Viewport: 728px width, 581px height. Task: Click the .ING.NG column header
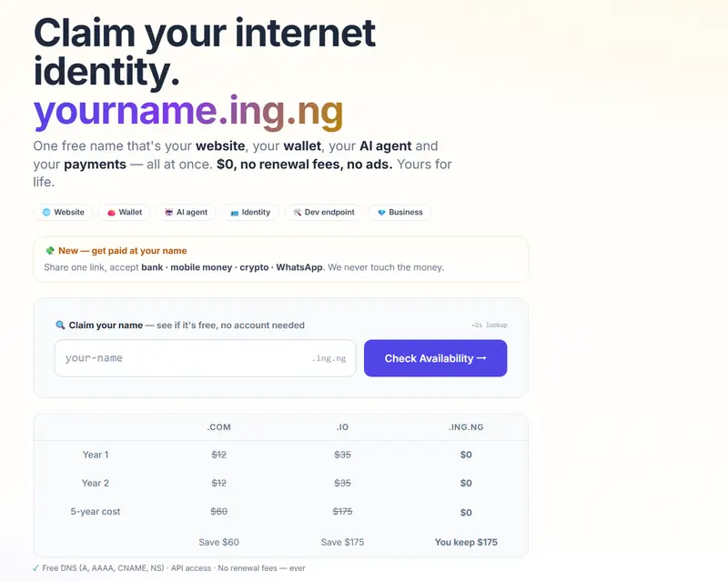(466, 427)
